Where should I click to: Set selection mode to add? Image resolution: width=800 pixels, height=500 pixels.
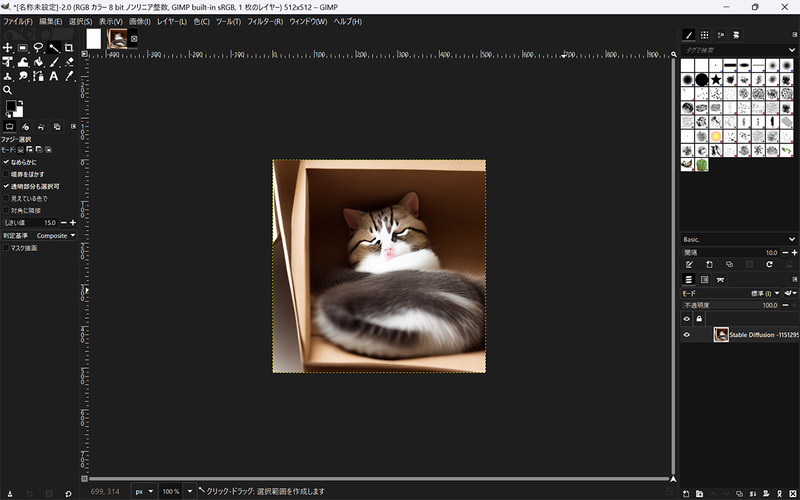(30, 150)
